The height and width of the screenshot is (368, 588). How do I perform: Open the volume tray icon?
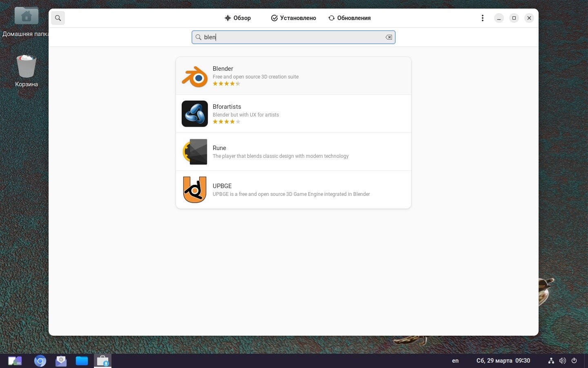click(563, 361)
